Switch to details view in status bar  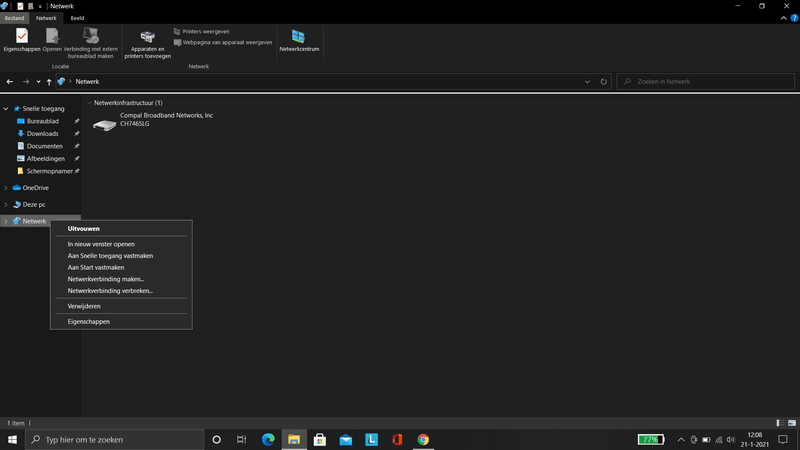coord(780,423)
